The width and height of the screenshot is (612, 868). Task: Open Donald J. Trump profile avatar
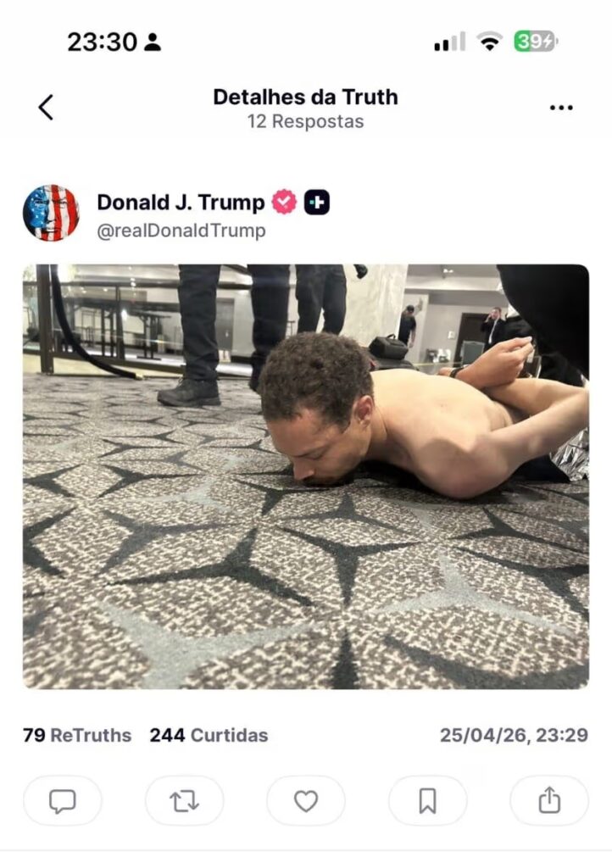pos(51,213)
